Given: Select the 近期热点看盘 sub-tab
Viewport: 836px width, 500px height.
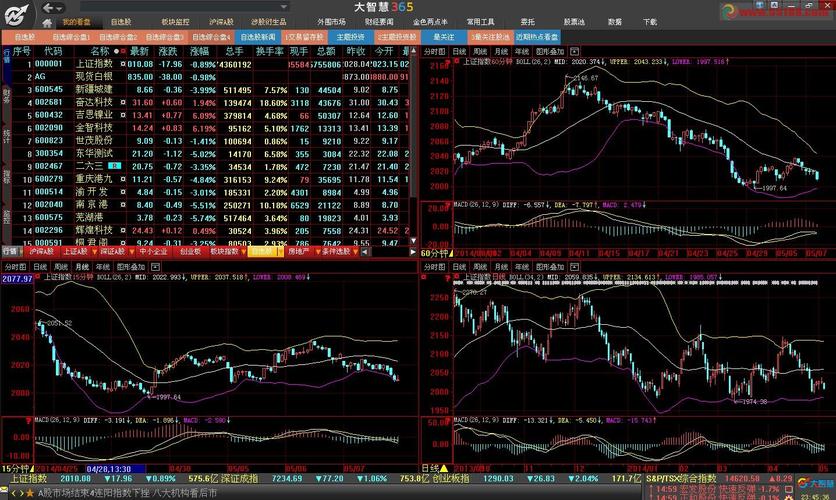Looking at the screenshot, I should 537,37.
